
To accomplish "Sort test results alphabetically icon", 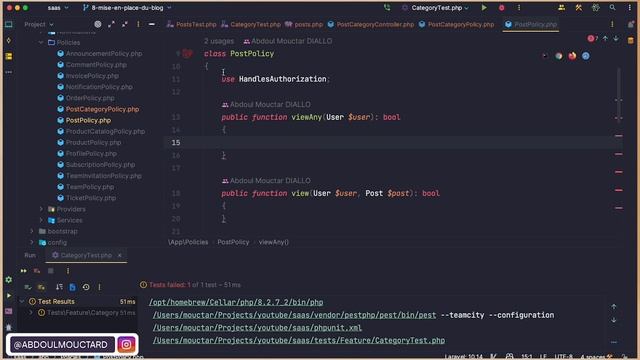I will pyautogui.click(x=59, y=287).
